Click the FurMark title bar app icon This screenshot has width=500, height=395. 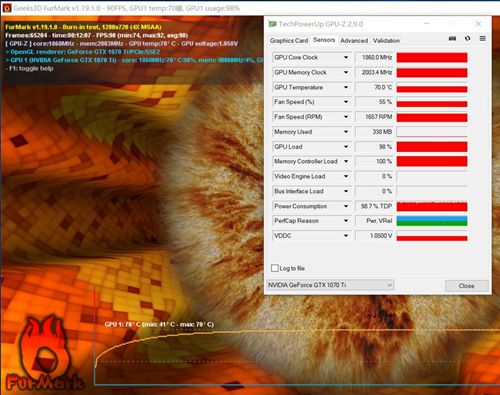[x=7, y=8]
